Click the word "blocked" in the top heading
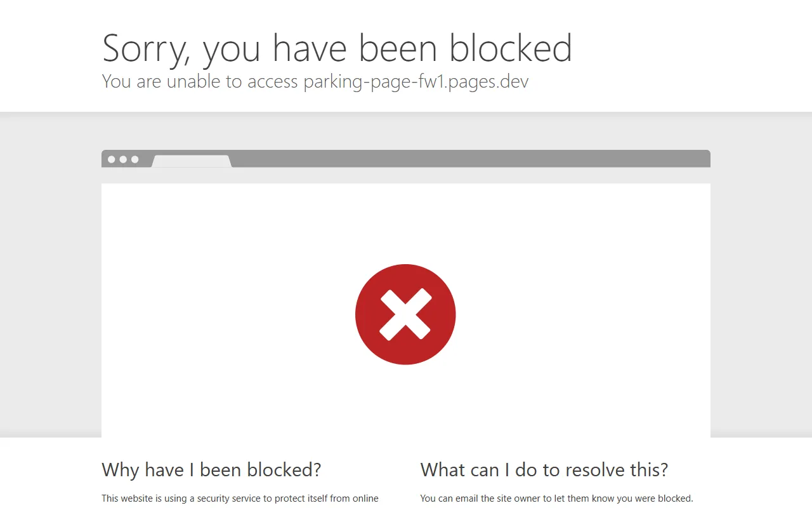Image resolution: width=812 pixels, height=508 pixels. pyautogui.click(x=511, y=48)
